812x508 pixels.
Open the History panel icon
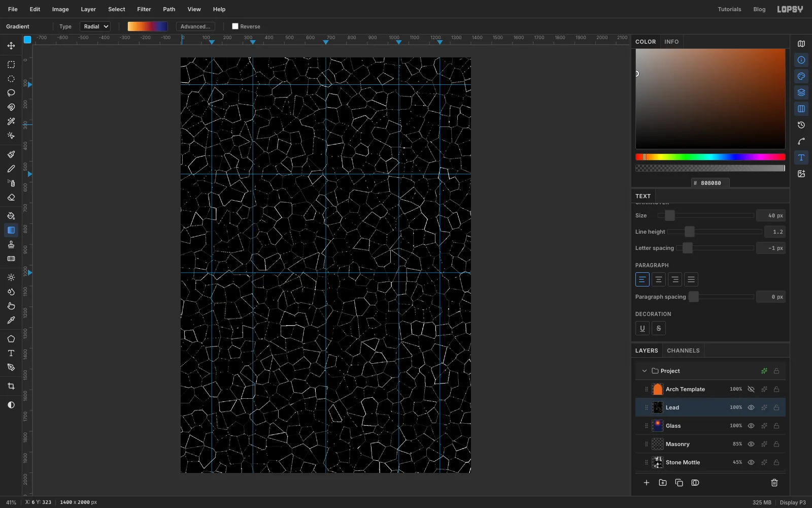(x=801, y=125)
